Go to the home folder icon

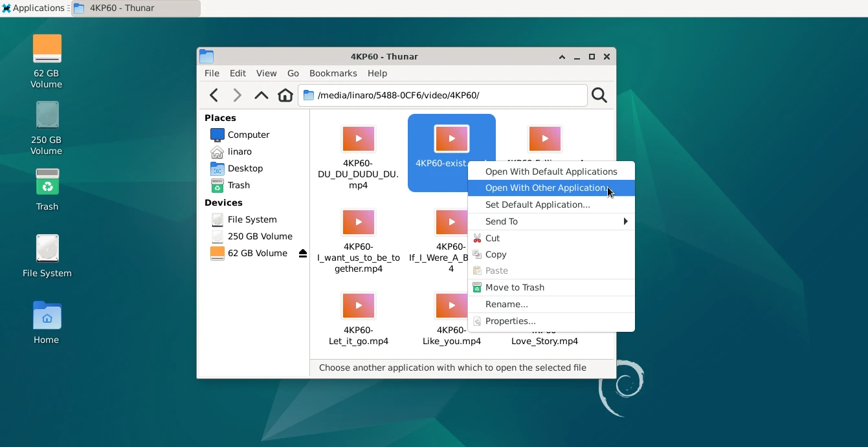(285, 95)
